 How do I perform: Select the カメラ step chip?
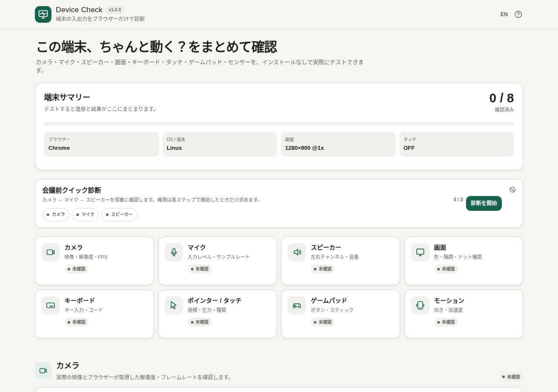(56, 215)
